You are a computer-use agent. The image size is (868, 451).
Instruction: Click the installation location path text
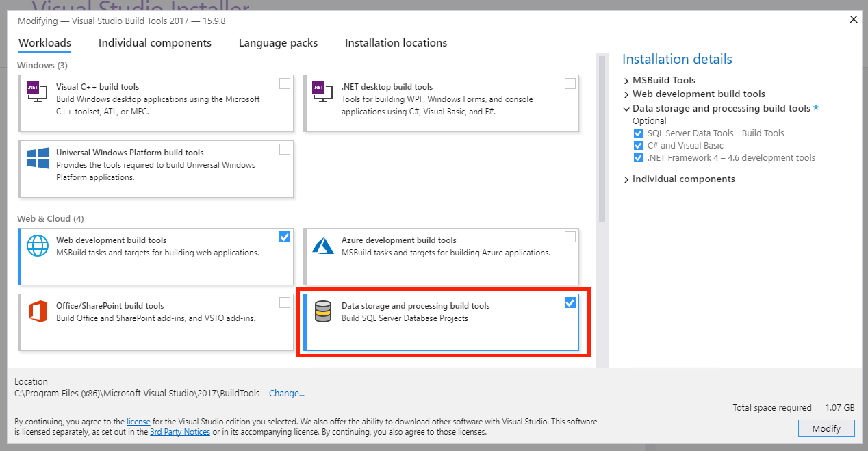pos(137,394)
